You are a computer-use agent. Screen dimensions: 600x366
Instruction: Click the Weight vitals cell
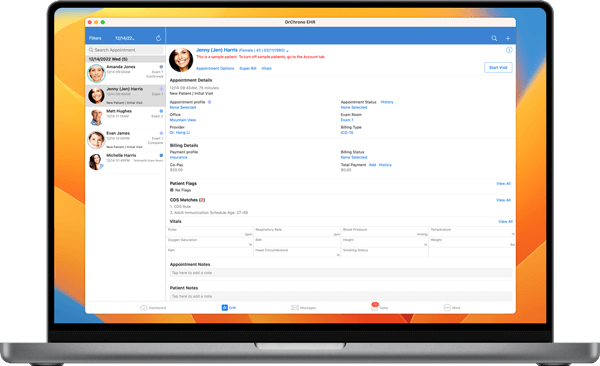pyautogui.click(x=472, y=242)
